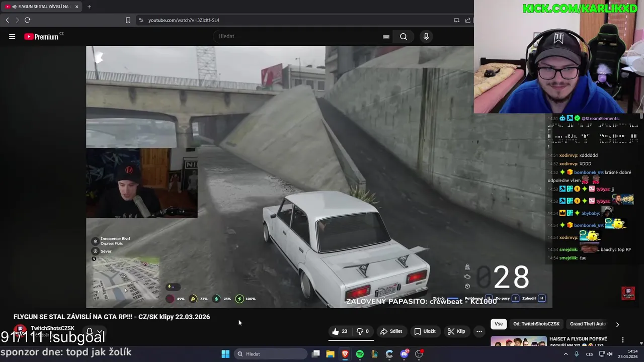Click smejdiiik čau chat message
The width and height of the screenshot is (644, 362).
pos(573,258)
